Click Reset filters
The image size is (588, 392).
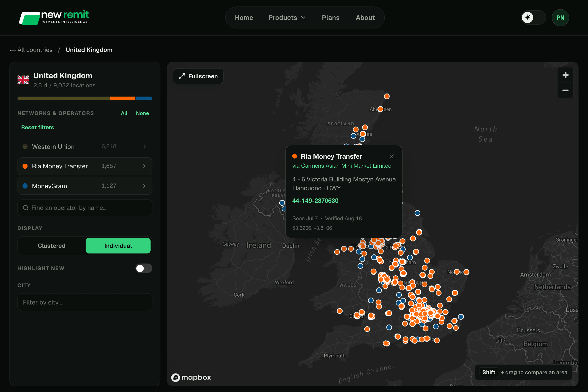coord(37,128)
